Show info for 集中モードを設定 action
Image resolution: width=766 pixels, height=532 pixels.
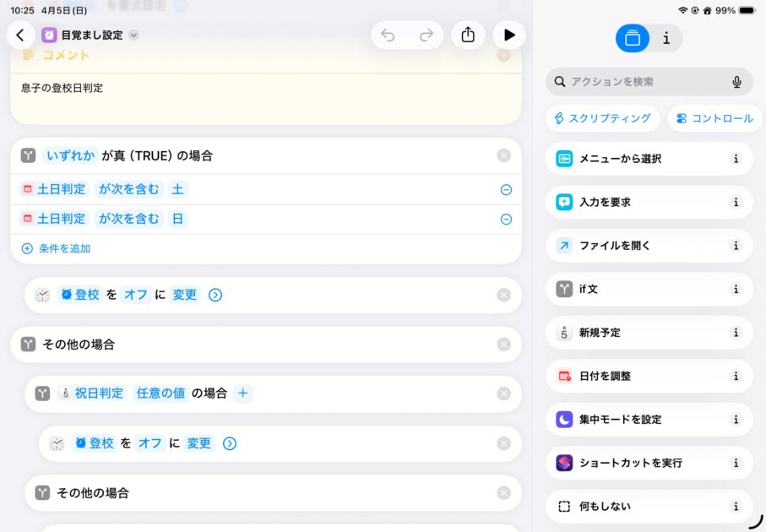point(736,420)
